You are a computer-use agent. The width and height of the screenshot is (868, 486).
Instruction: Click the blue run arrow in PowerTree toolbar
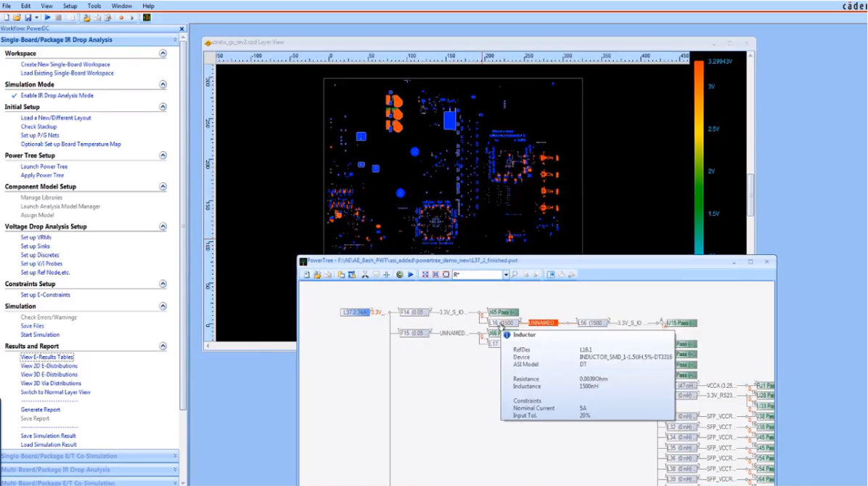pos(411,275)
